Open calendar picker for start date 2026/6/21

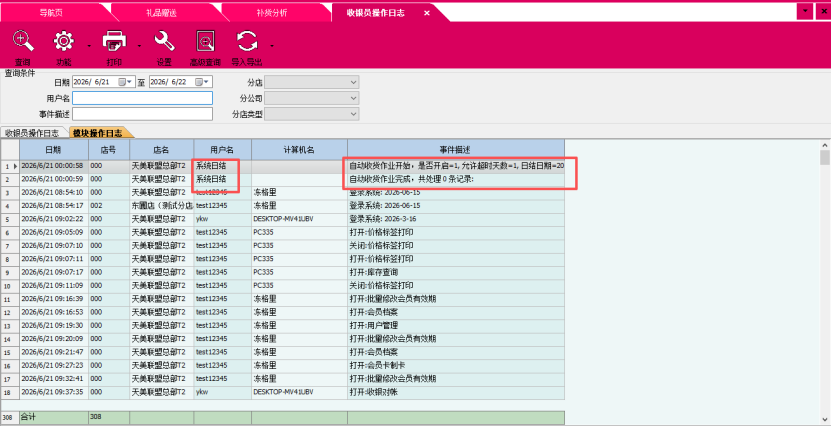(x=125, y=82)
